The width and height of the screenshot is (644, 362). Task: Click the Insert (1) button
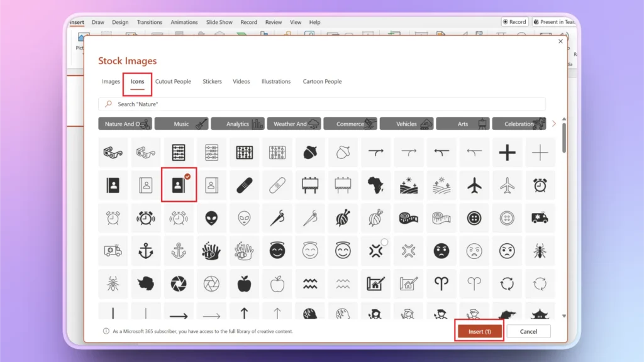pyautogui.click(x=479, y=331)
